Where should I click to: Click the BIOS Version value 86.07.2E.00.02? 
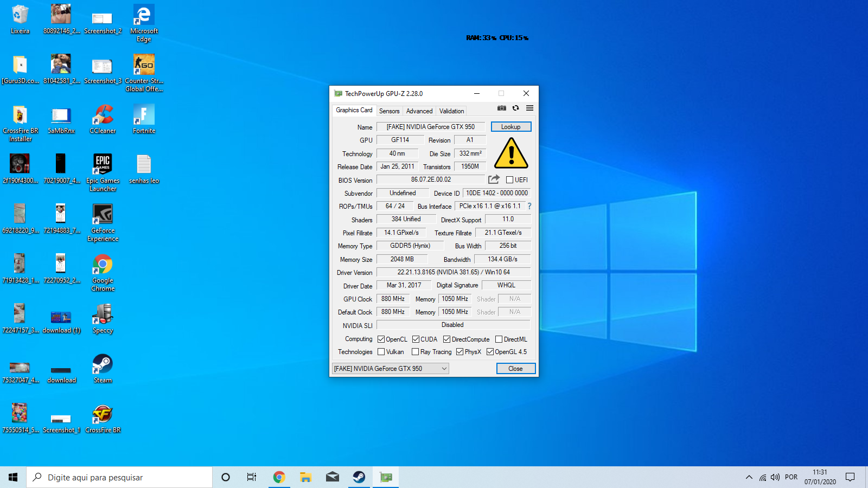(x=431, y=179)
